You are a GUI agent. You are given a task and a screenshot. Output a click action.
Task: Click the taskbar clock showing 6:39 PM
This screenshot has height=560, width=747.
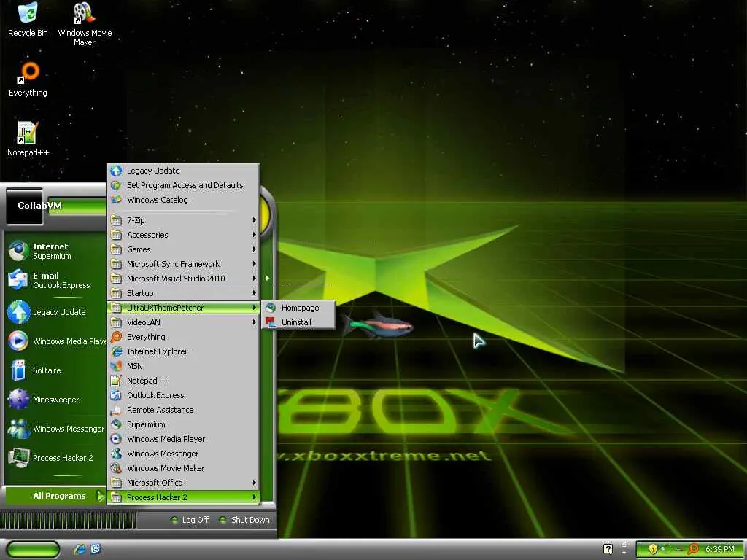pyautogui.click(x=720, y=549)
